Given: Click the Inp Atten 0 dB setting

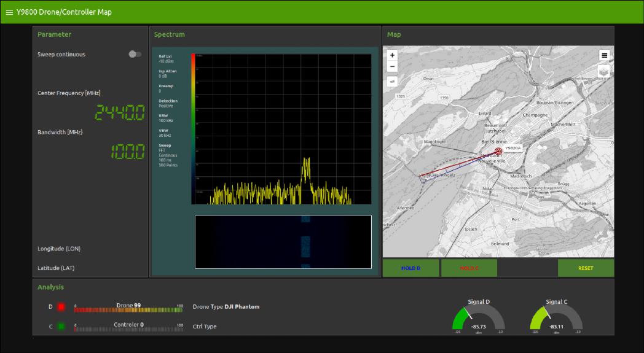Looking at the screenshot, I should pyautogui.click(x=168, y=74).
